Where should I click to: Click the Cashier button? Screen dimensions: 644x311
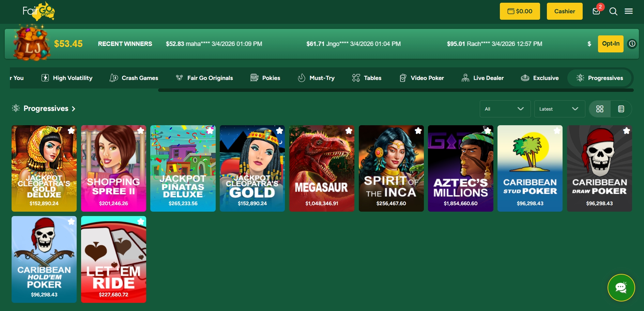(x=564, y=11)
